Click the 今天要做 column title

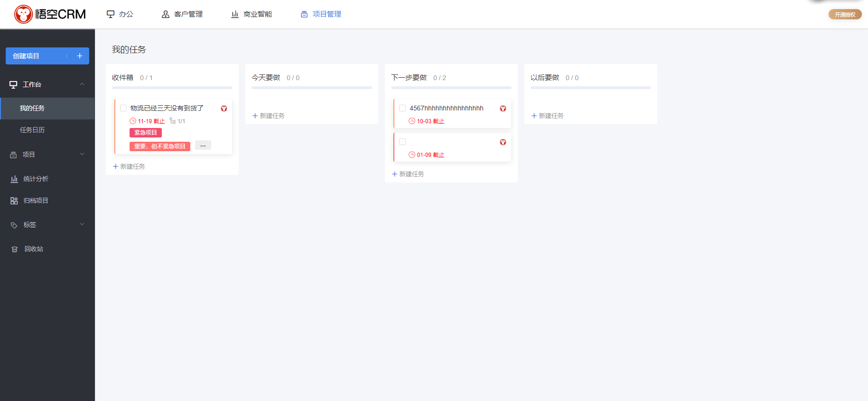coord(266,77)
